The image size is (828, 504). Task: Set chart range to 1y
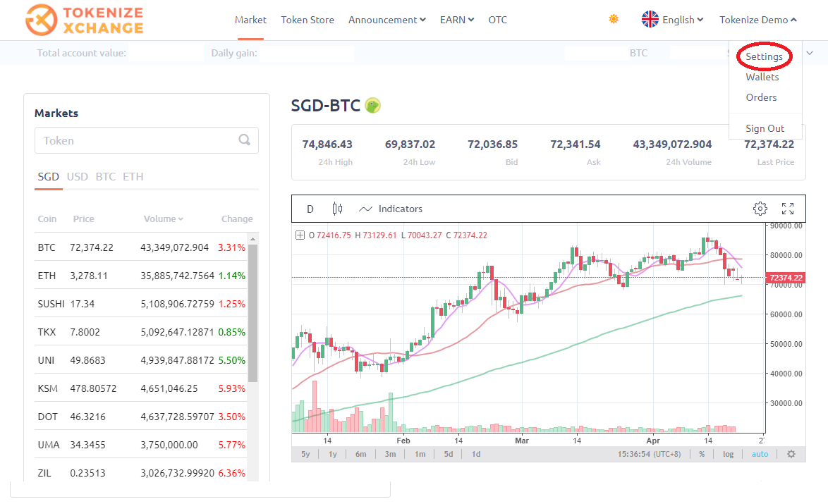coord(333,454)
